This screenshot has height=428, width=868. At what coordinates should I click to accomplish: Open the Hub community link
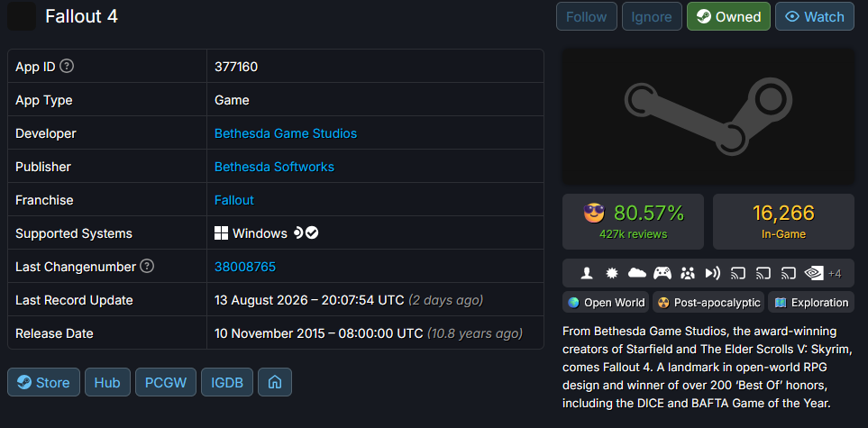107,382
